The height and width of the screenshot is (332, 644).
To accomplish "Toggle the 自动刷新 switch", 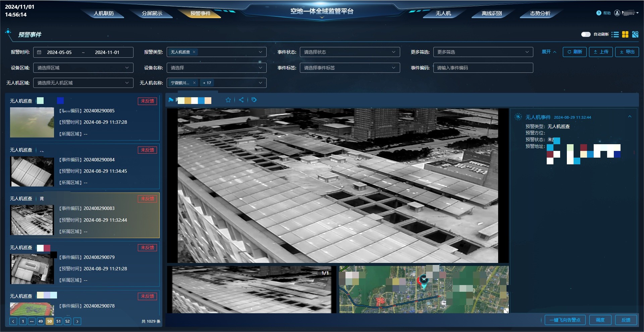I will [x=586, y=34].
